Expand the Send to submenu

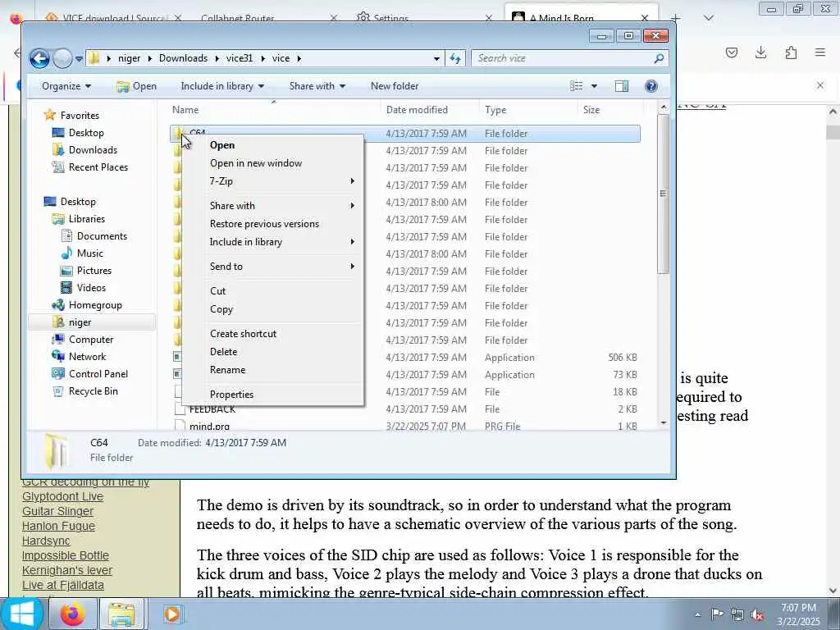273,267
